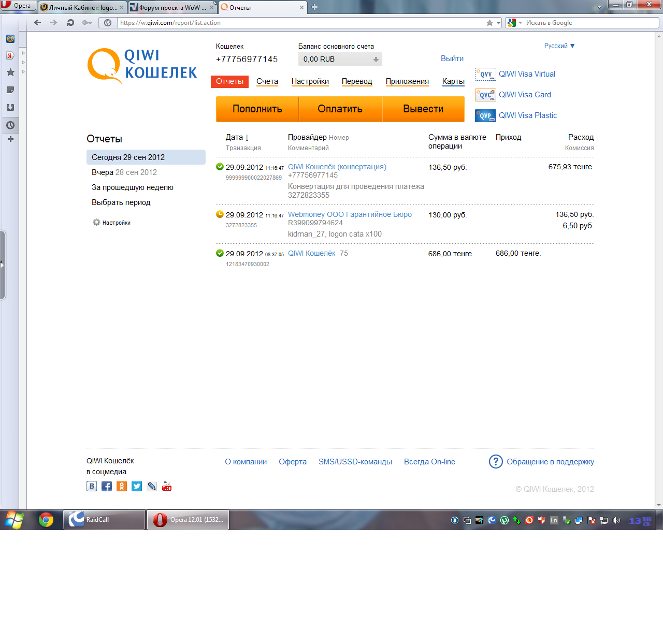663x644 pixels.
Task: Expand the sidebar slide-out handle on left edge
Action: click(3, 265)
